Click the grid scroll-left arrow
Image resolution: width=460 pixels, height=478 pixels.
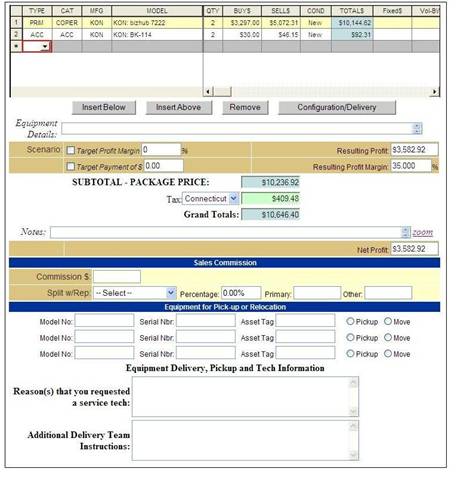[208, 91]
